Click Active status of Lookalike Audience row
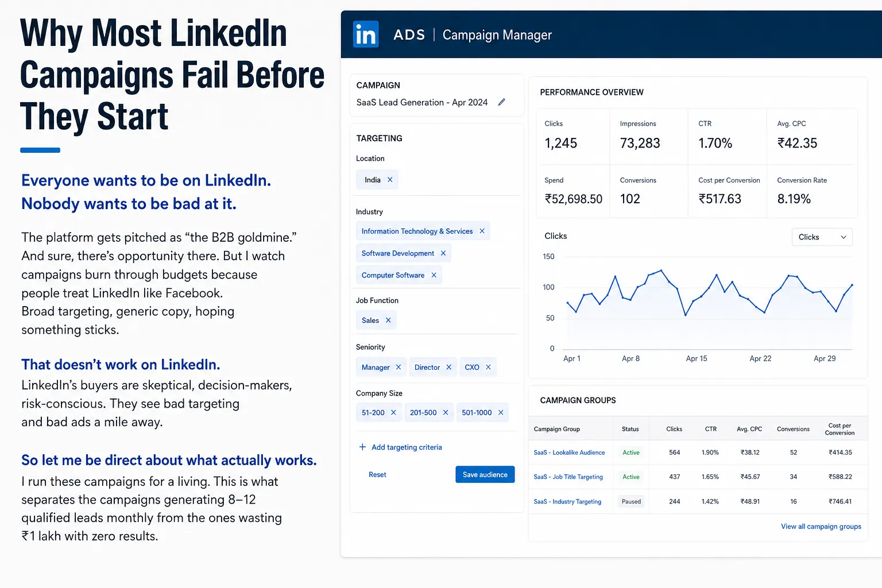Image resolution: width=882 pixels, height=588 pixels. pos(631,452)
